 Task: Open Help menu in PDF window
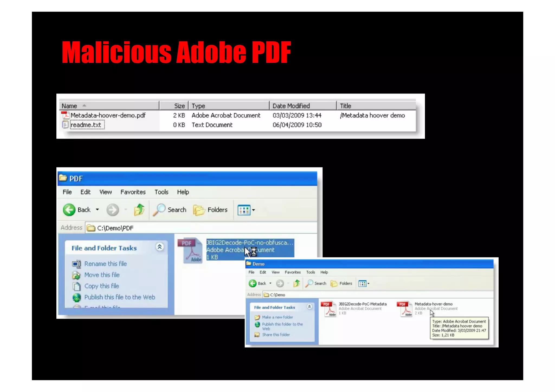183,192
